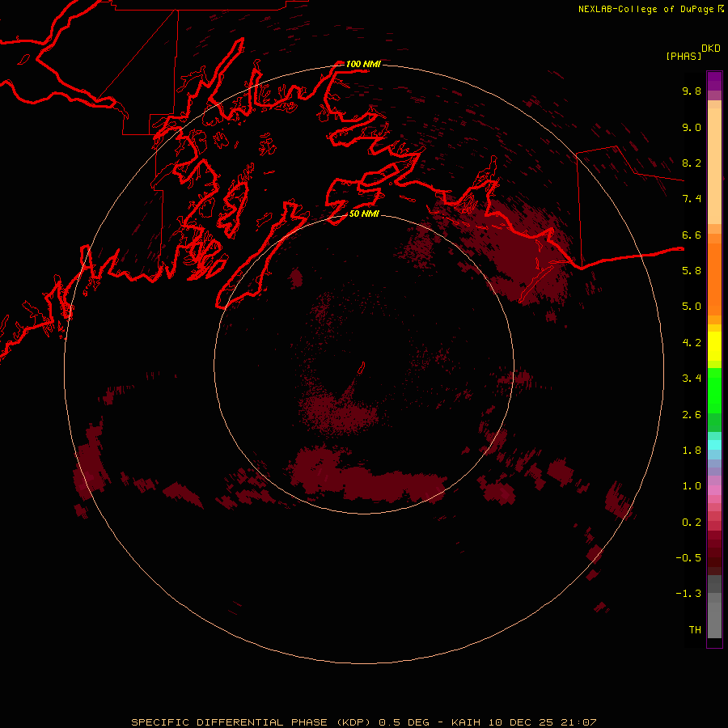Click the 5.0 scale value
The width and height of the screenshot is (728, 728).
pos(692,307)
